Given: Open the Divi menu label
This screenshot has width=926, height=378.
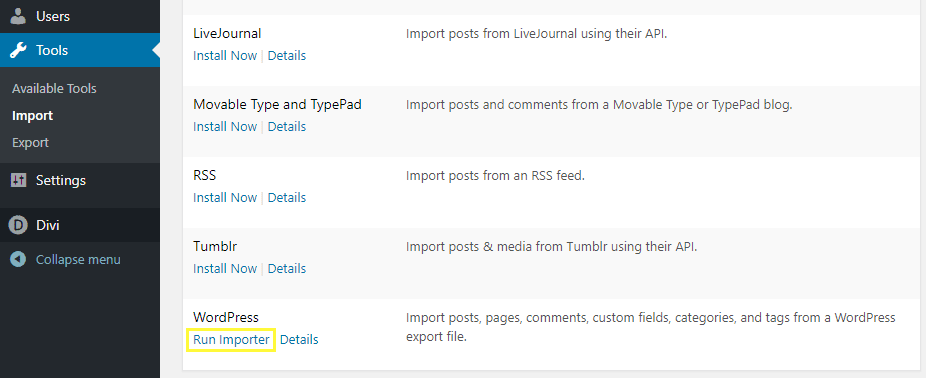Looking at the screenshot, I should coord(48,225).
